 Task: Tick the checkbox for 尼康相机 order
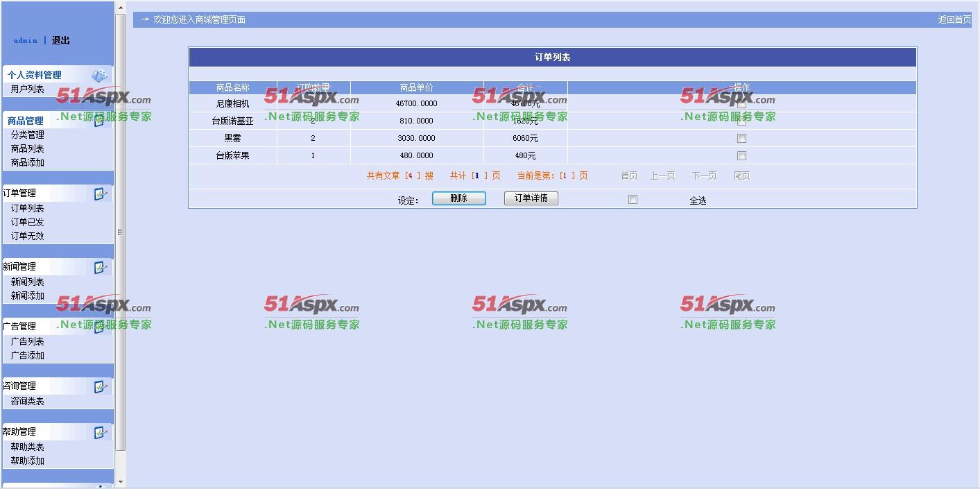[x=741, y=103]
